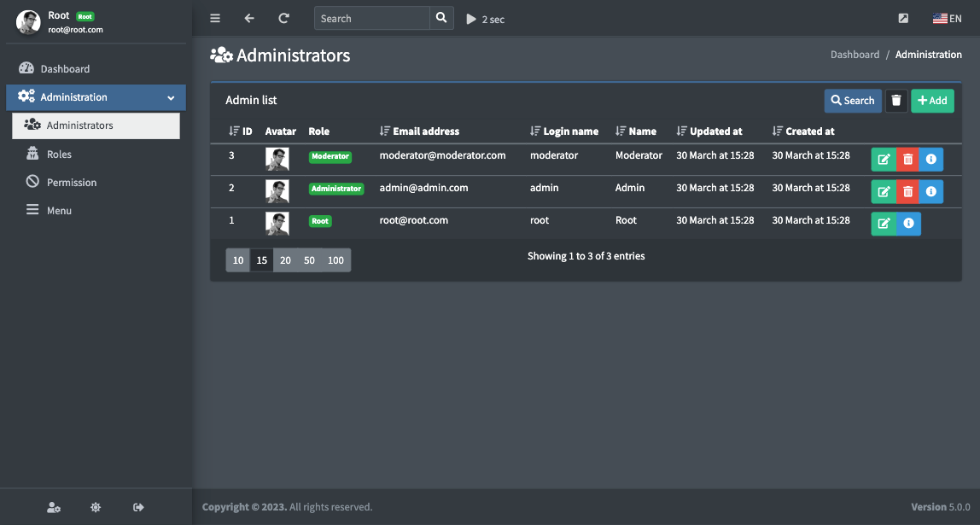Click the logout icon in sidebar footer

(138, 507)
